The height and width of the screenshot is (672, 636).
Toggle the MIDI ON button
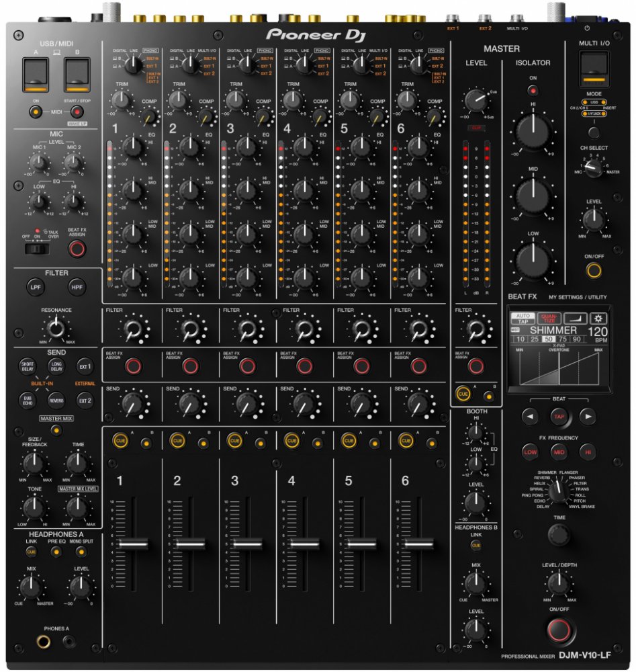click(35, 112)
